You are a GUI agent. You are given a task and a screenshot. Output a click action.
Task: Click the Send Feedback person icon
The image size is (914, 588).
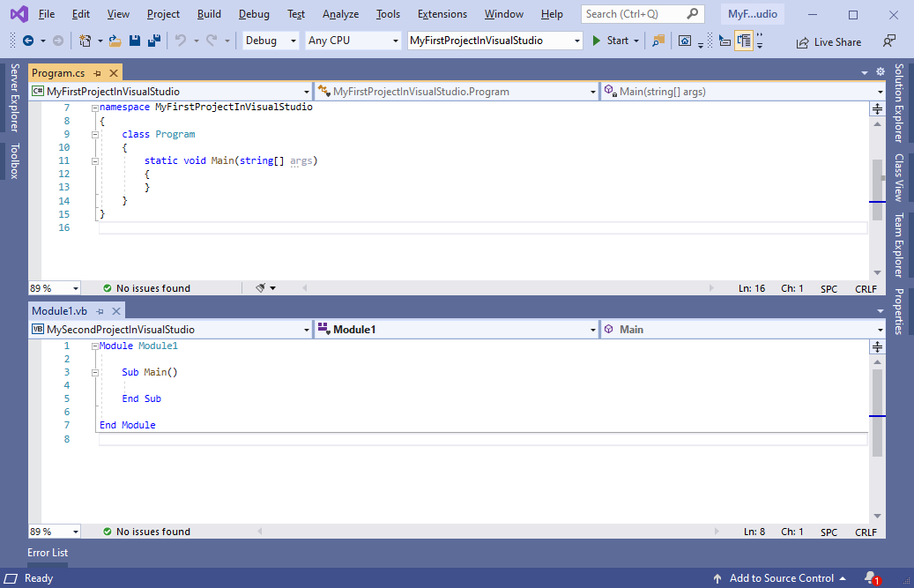point(889,41)
